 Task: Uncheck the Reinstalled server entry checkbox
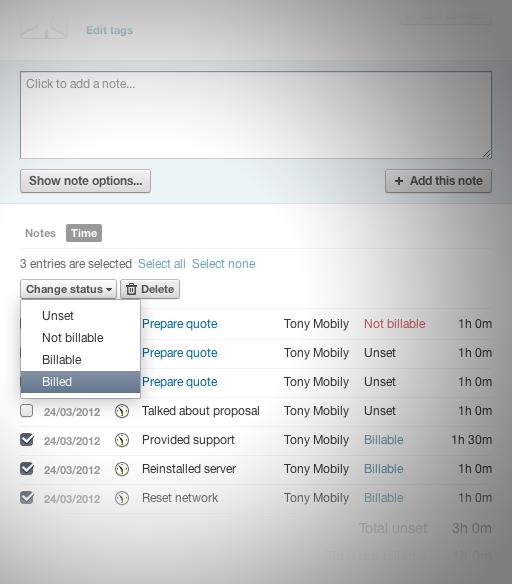pos(27,469)
